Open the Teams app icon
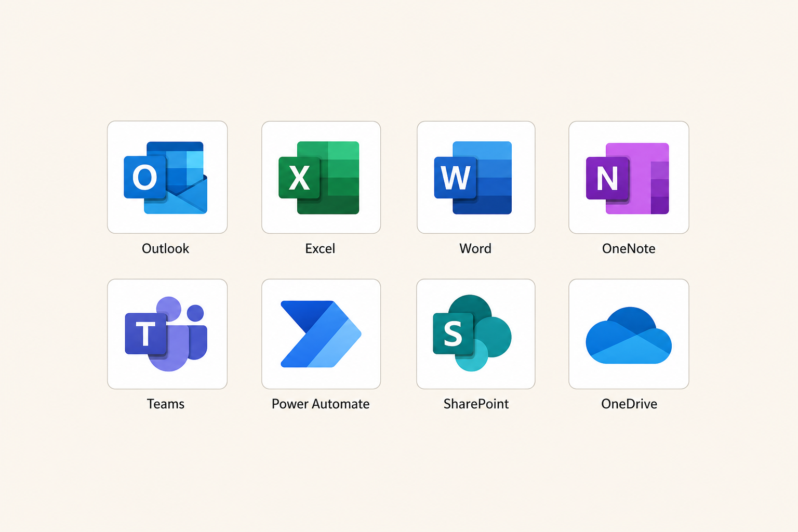Screen dimensions: 798x532 click(166, 334)
